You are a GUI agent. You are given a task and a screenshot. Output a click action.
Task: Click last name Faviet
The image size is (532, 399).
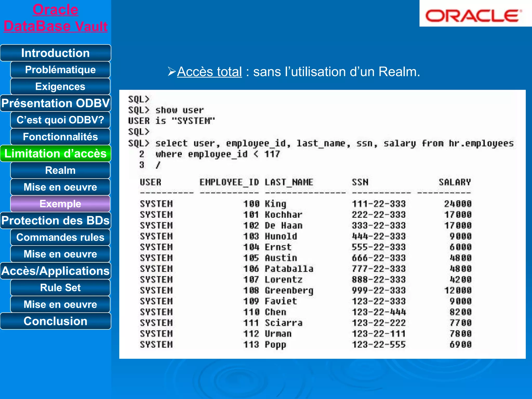click(x=281, y=301)
